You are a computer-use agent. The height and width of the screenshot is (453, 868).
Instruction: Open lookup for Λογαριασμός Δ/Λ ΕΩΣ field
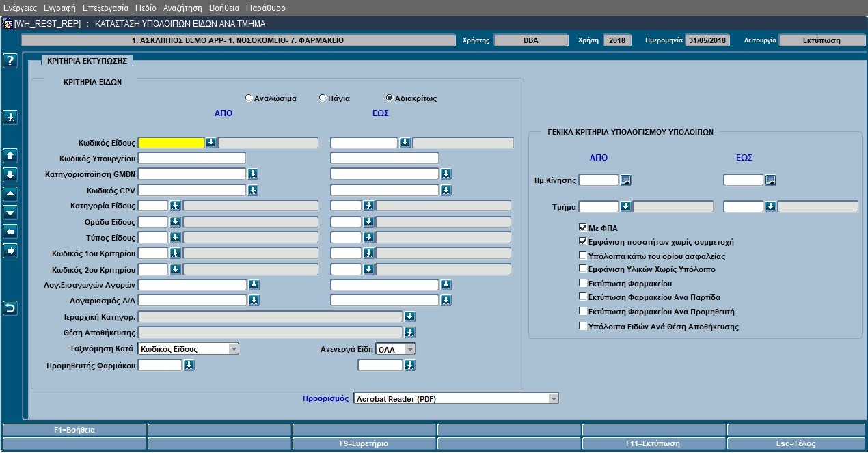pyautogui.click(x=446, y=301)
